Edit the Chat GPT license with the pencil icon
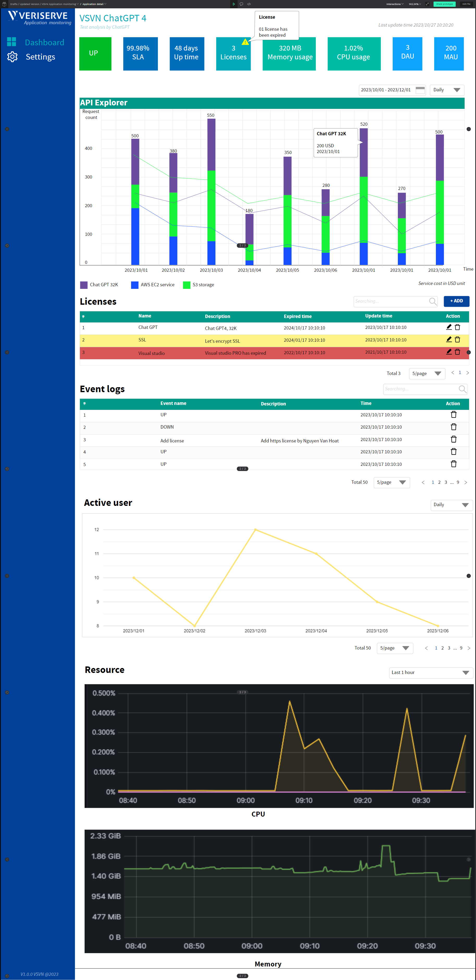The image size is (476, 980). pyautogui.click(x=449, y=327)
